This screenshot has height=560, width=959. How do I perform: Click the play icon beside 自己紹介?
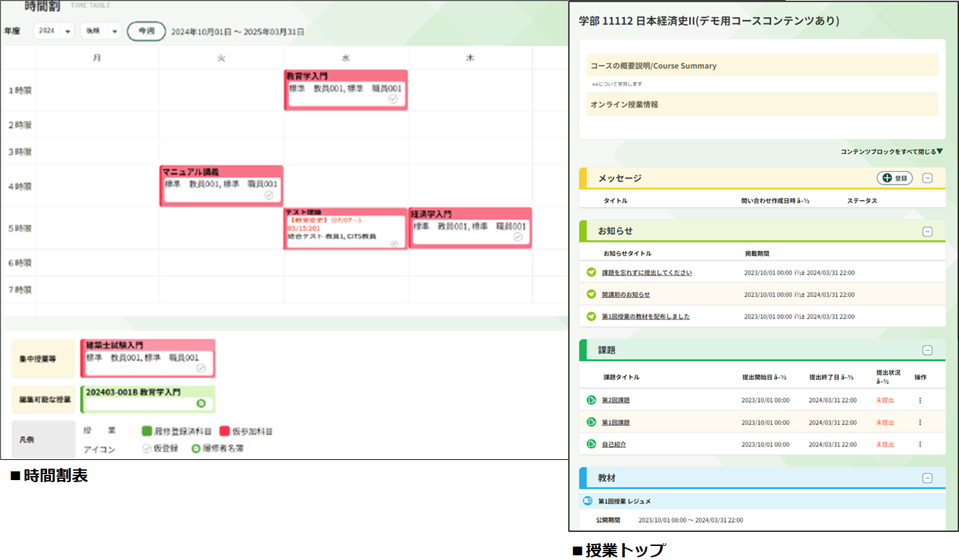[x=591, y=444]
